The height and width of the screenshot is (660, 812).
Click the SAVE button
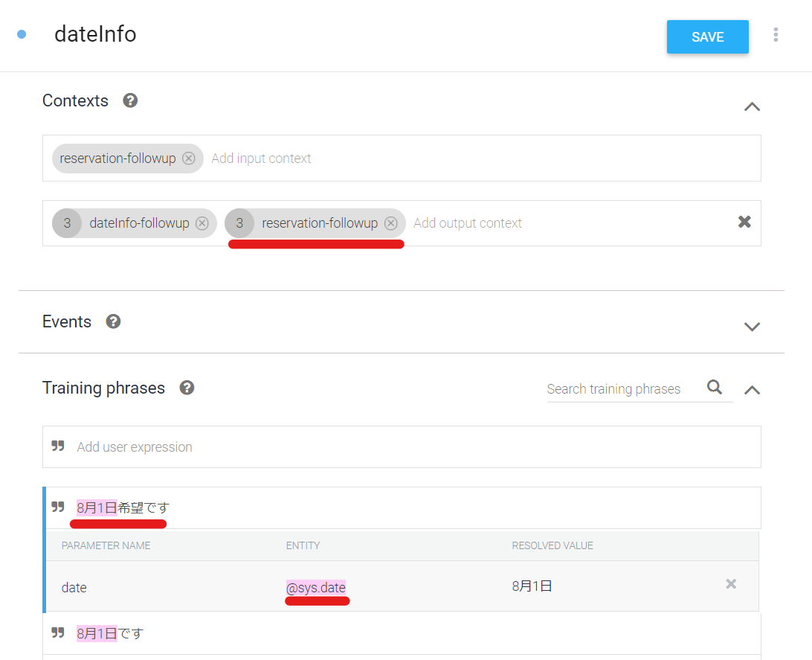click(x=707, y=37)
